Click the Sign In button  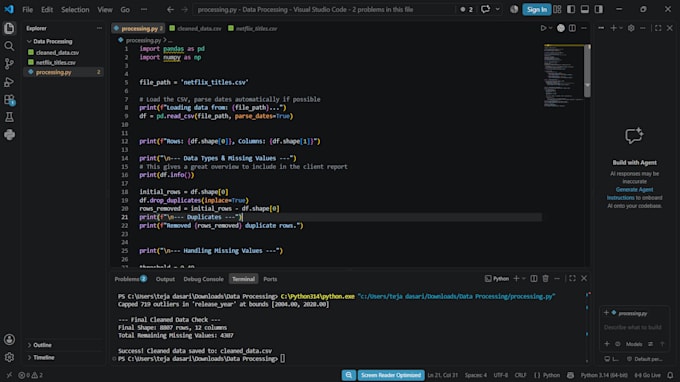(x=536, y=9)
